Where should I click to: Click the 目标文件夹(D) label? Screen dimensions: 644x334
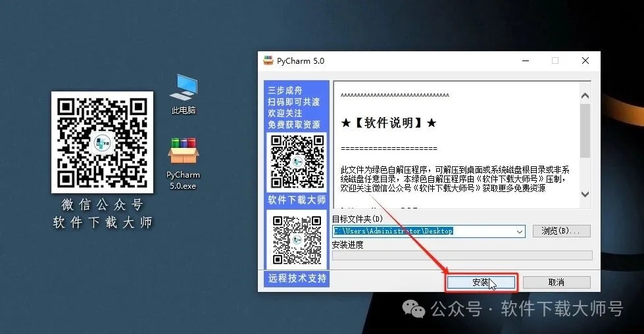coord(357,219)
